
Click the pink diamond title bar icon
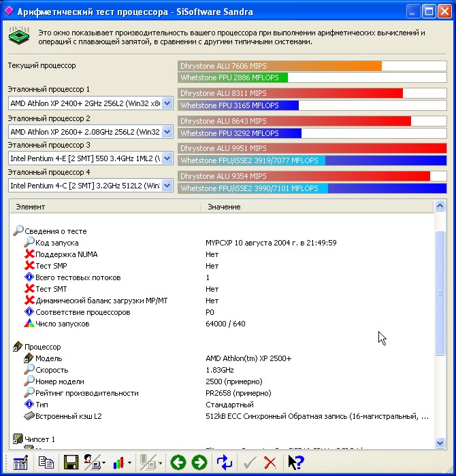(9, 11)
